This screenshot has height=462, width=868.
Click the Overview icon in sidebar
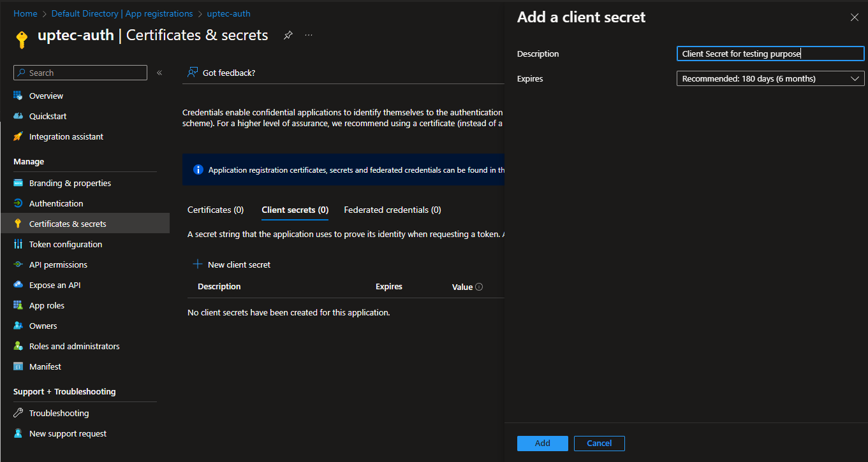click(x=18, y=96)
